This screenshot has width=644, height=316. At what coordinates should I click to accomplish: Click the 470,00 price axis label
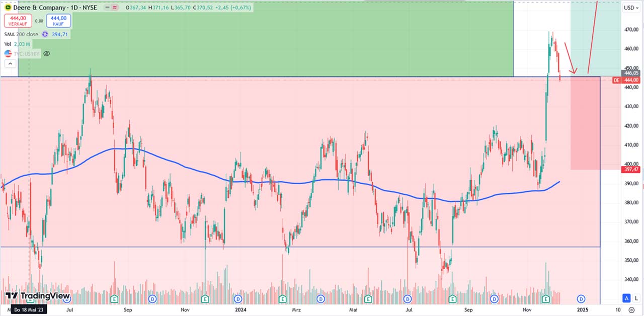tap(632, 30)
